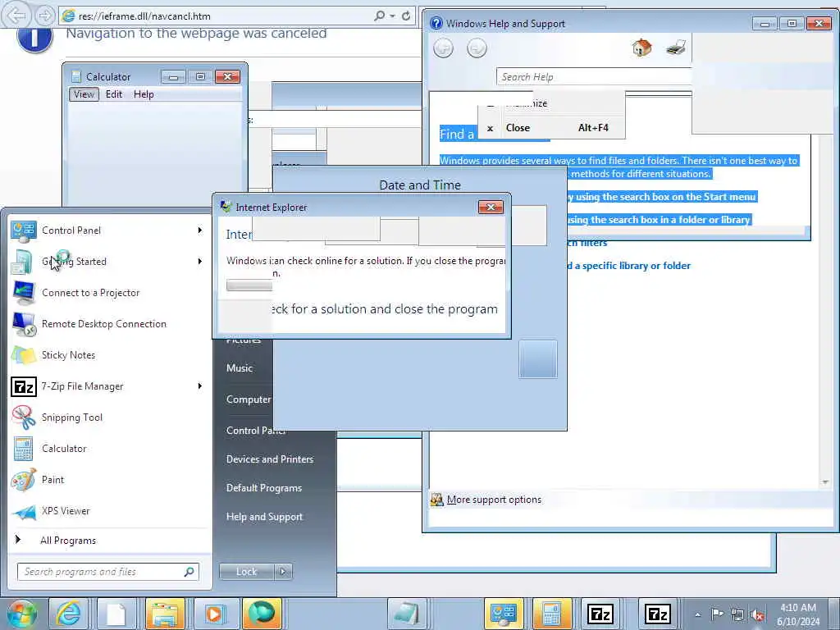Click the Windows Start orb

point(21,614)
